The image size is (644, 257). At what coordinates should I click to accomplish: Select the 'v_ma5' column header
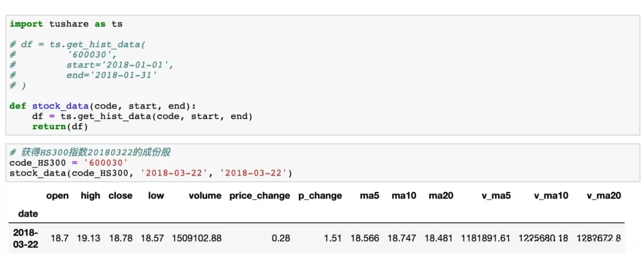[497, 195]
